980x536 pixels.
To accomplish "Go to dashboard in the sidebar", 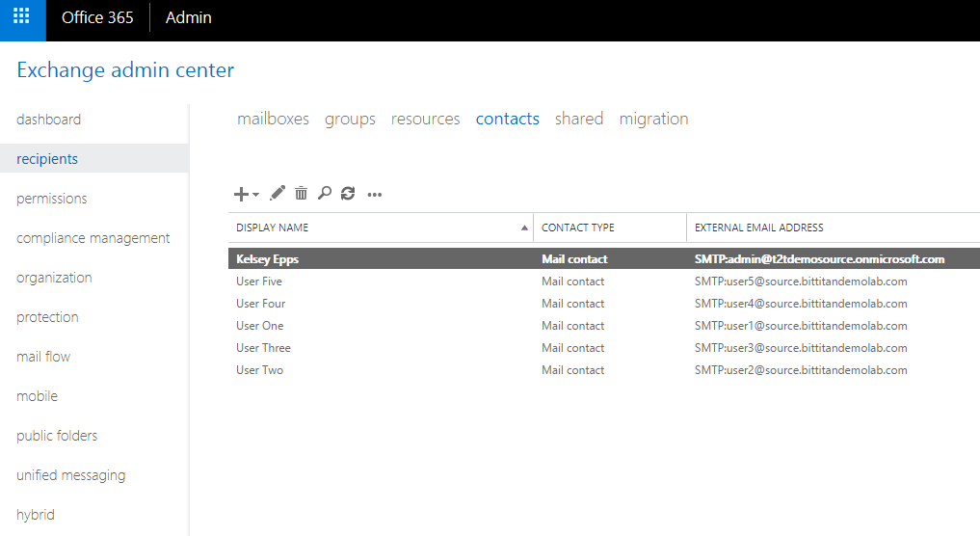I will 49,120.
